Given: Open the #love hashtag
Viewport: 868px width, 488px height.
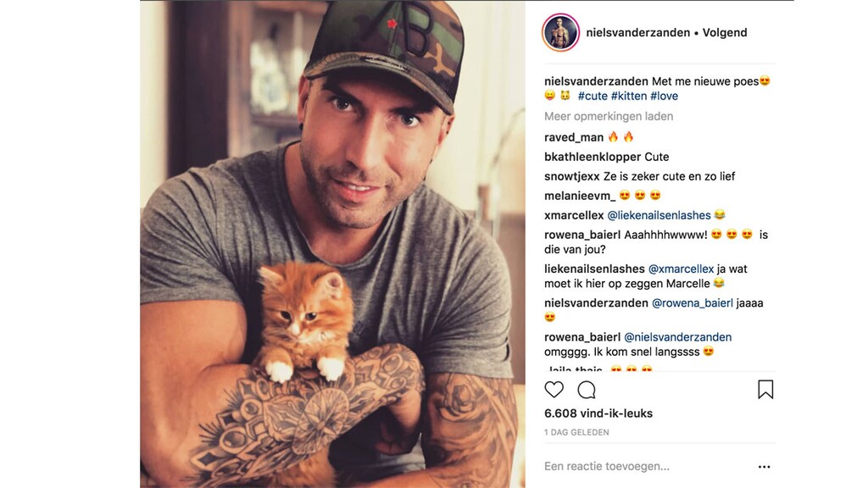Looking at the screenshot, I should point(665,96).
